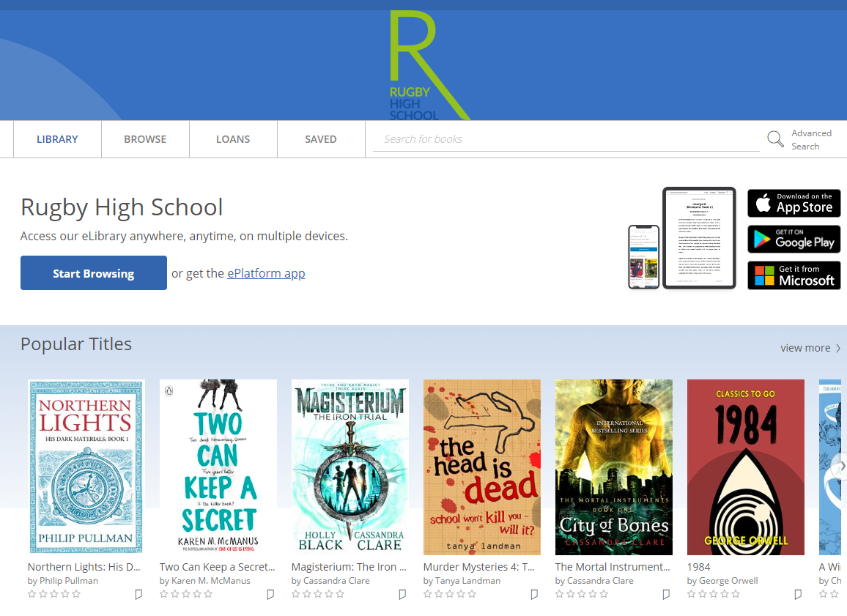
Task: Open the 1984 book cover
Action: (745, 467)
